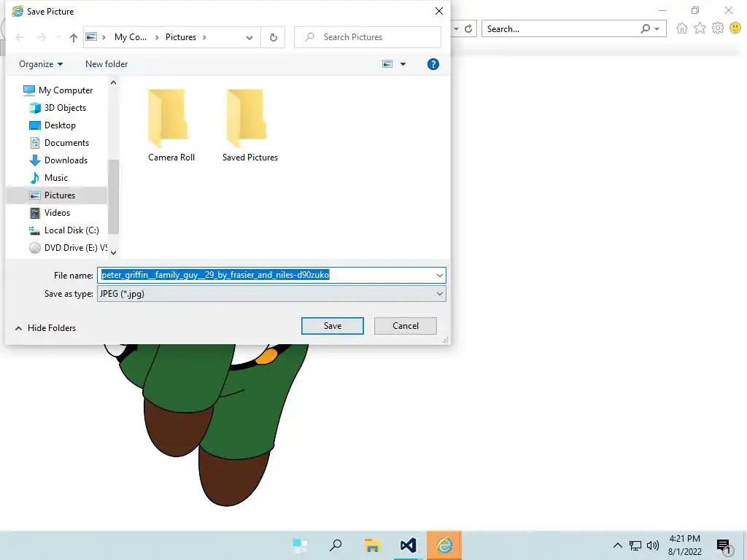Viewport: 747px width, 560px height.
Task: Navigate up one folder level
Action: (x=74, y=37)
